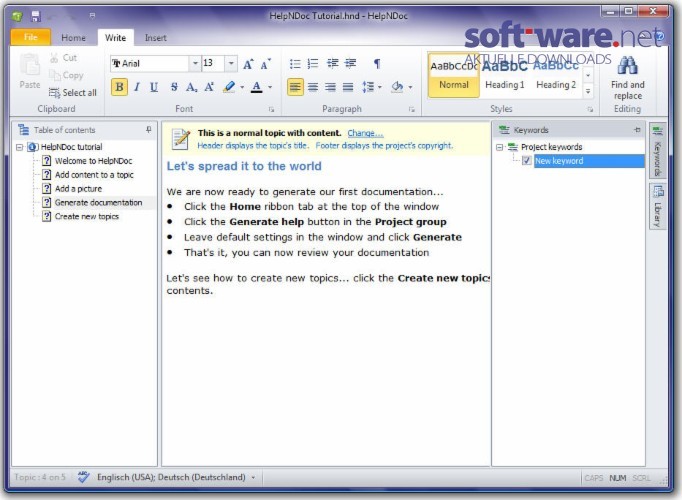Open font color dropdown arrow
Image resolution: width=682 pixels, height=500 pixels.
[x=270, y=87]
